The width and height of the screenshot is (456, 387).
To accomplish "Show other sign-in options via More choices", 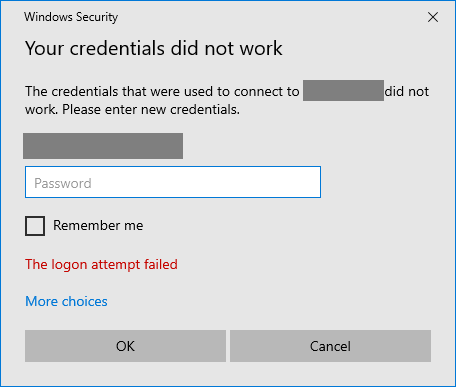I will coord(66,301).
